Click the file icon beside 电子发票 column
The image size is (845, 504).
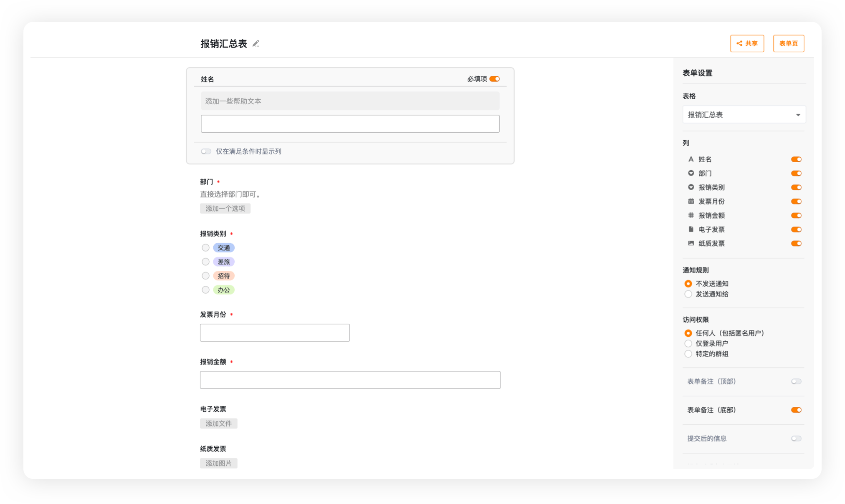(691, 229)
